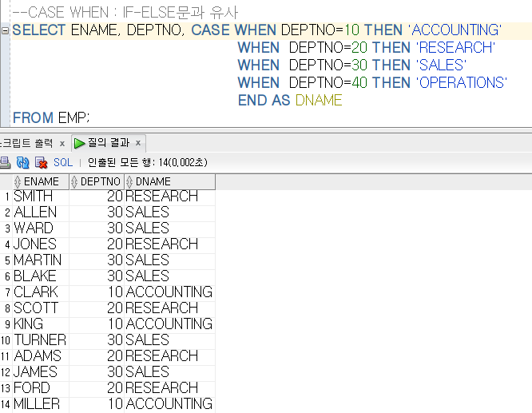Click DNAME value ACCOUNTING in CLARK's row

tap(169, 292)
